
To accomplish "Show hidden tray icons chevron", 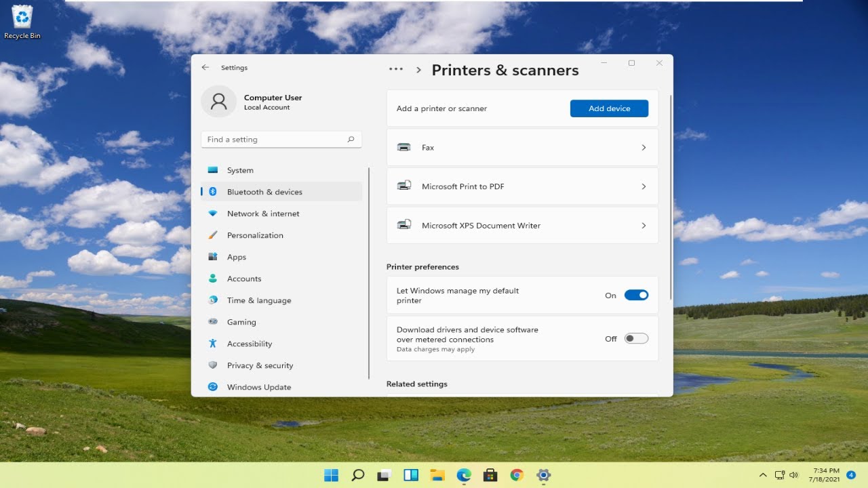I will click(763, 475).
